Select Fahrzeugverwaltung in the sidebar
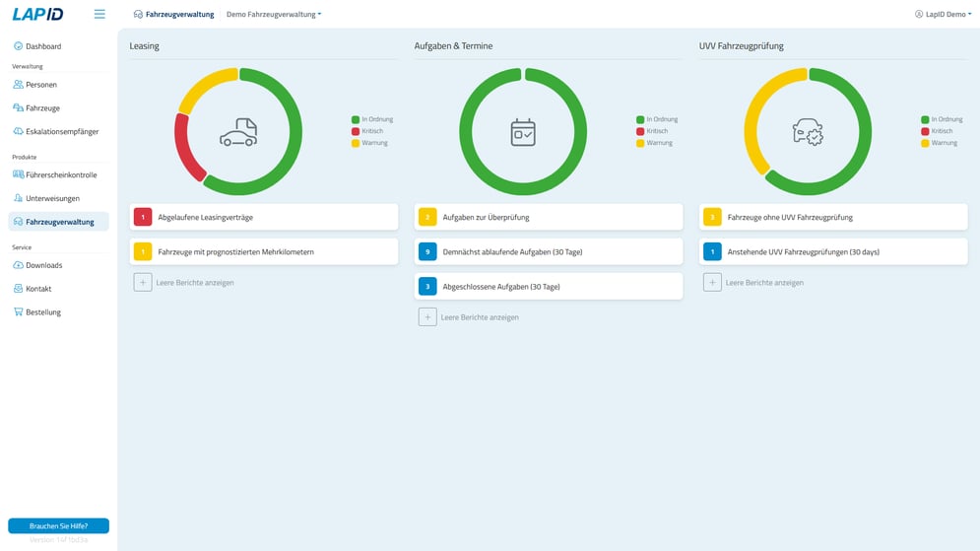The image size is (980, 551). [x=58, y=222]
